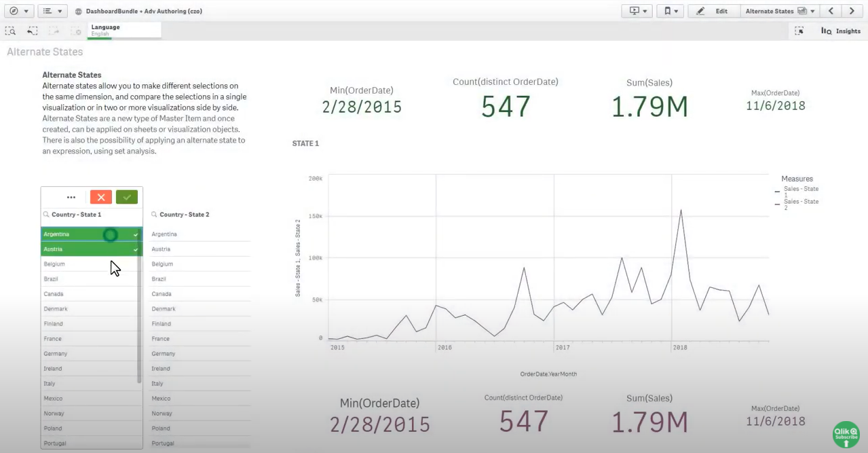Open Insights advisor
Screen dimensions: 868x453
coord(840,31)
